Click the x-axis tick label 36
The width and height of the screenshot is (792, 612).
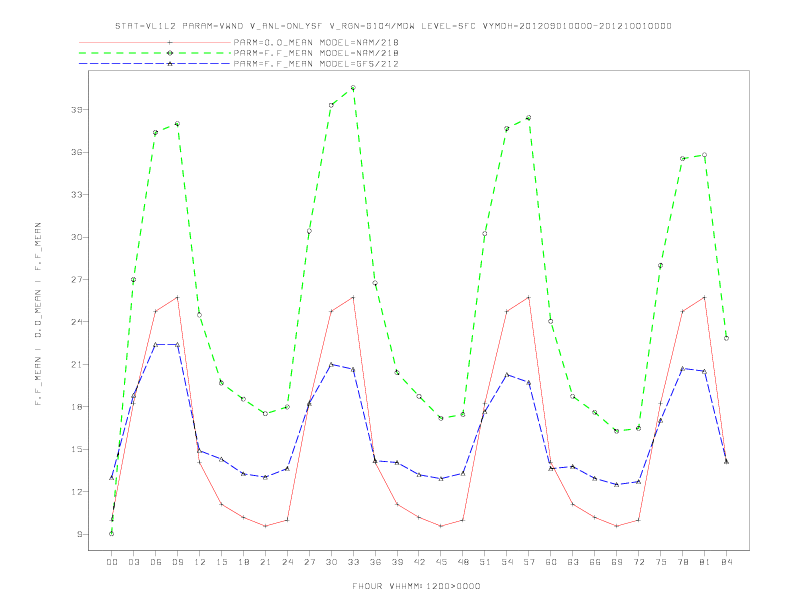pos(375,562)
